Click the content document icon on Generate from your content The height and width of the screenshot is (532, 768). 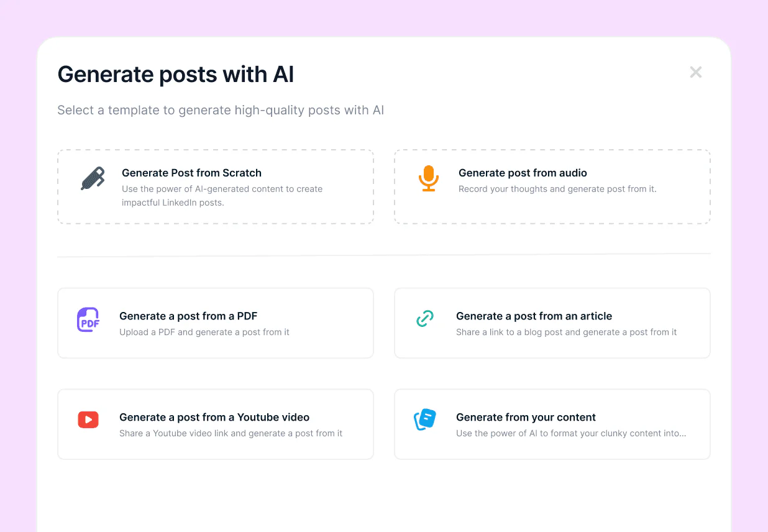[x=425, y=420]
